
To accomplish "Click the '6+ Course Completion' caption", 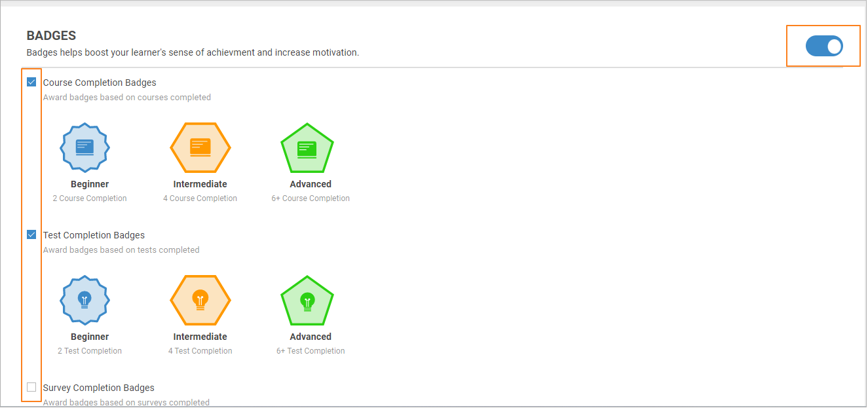I will click(x=311, y=198).
